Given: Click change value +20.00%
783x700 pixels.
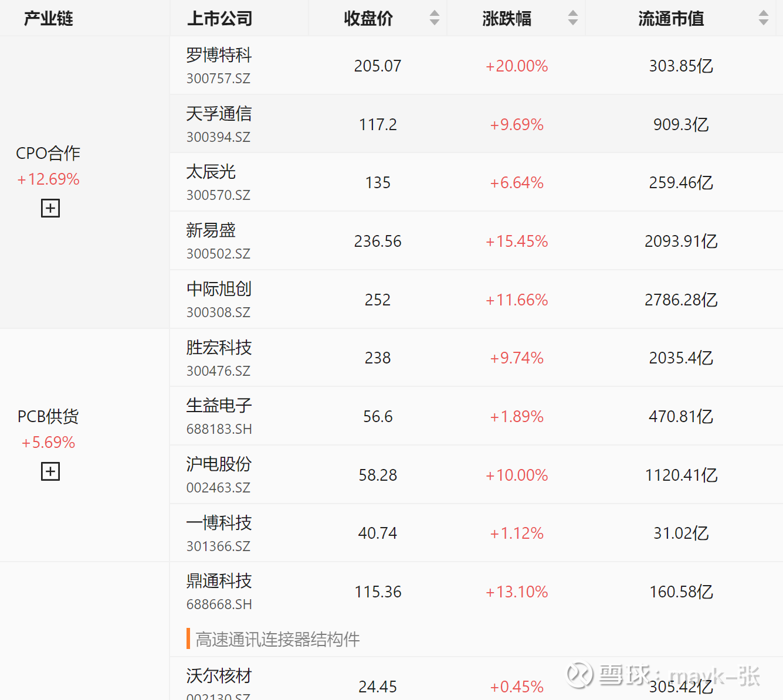Looking at the screenshot, I should (x=517, y=66).
